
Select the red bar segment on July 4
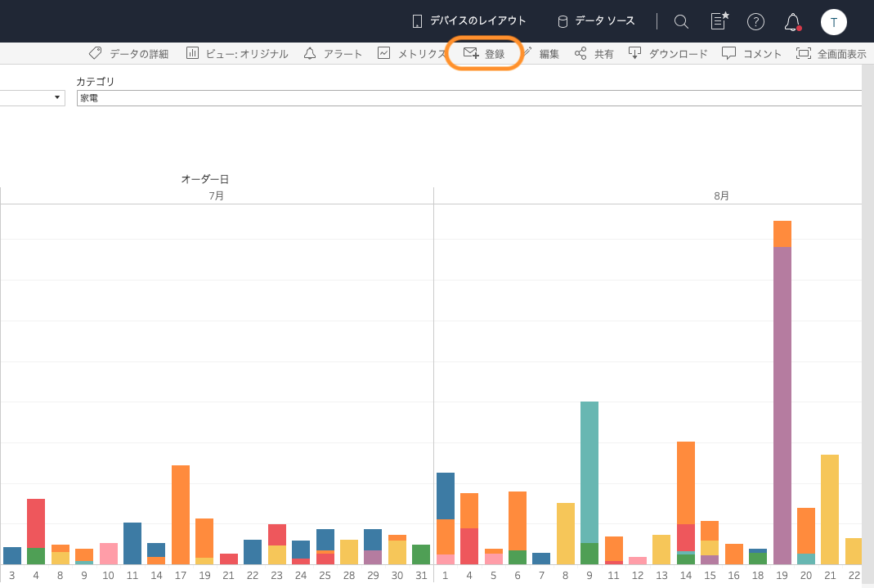click(36, 523)
